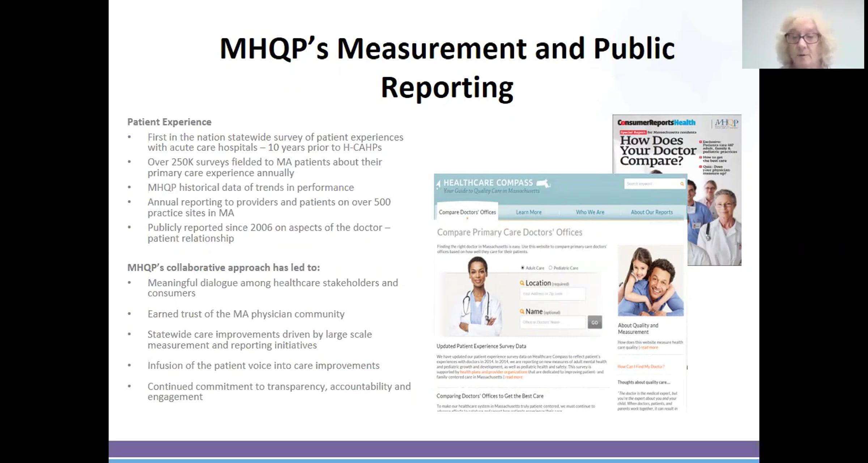Click the magnifier icon beside Name label
This screenshot has width=868, height=463.
tap(522, 311)
